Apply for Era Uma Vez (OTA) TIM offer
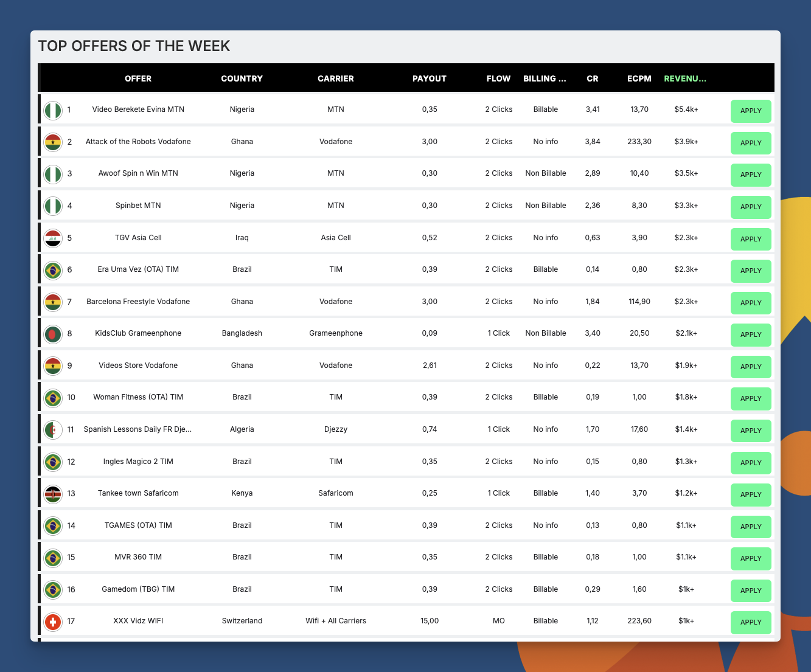This screenshot has height=672, width=811. click(x=751, y=271)
